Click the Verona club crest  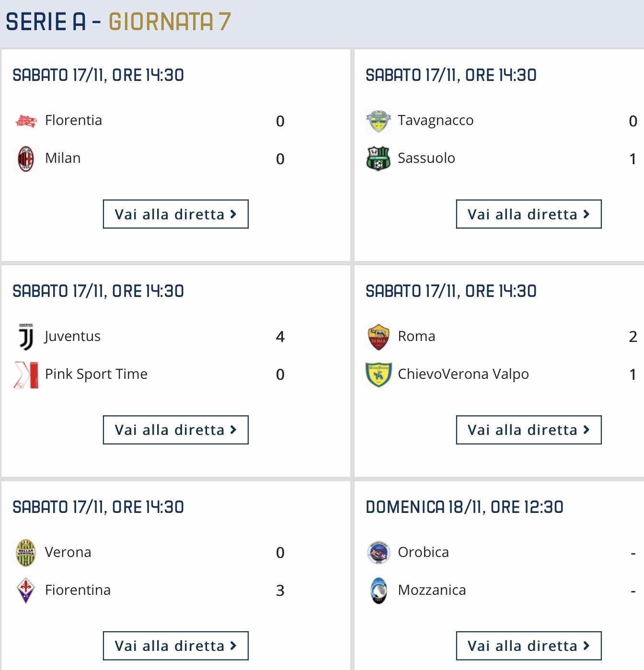(26, 553)
